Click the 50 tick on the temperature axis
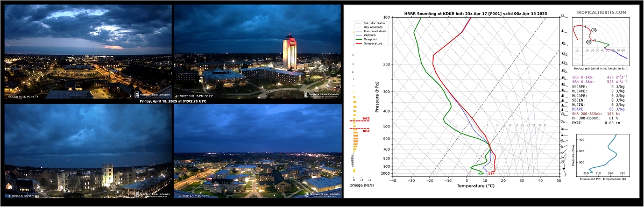 (558, 180)
